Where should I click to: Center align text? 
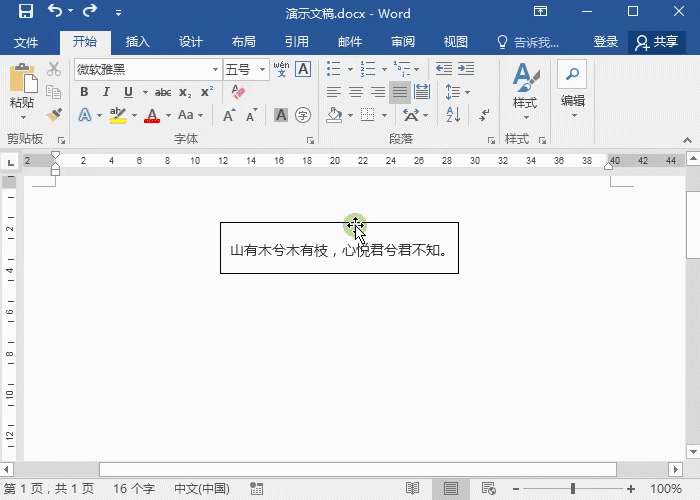point(356,92)
